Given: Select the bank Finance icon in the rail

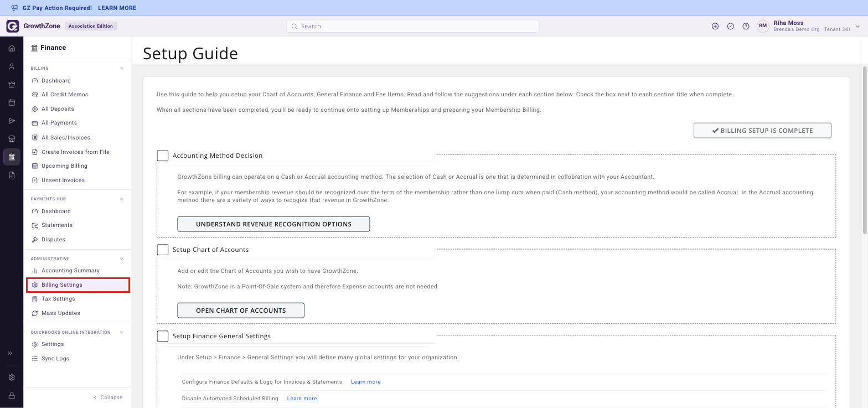Looking at the screenshot, I should click(x=12, y=157).
